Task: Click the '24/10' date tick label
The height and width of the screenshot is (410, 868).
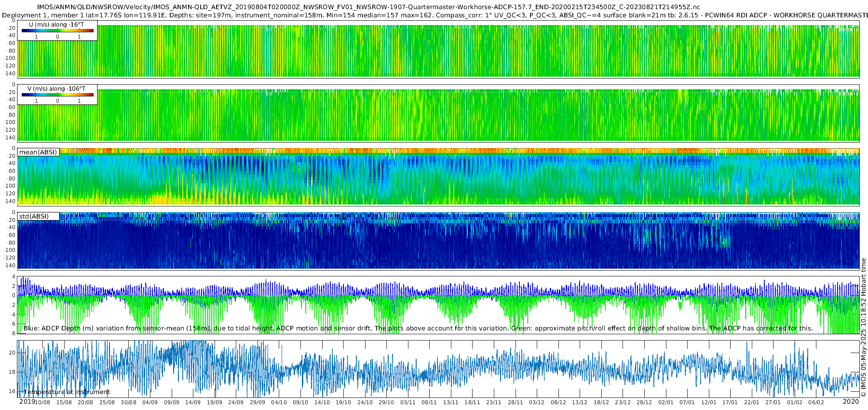Action: pos(365,402)
